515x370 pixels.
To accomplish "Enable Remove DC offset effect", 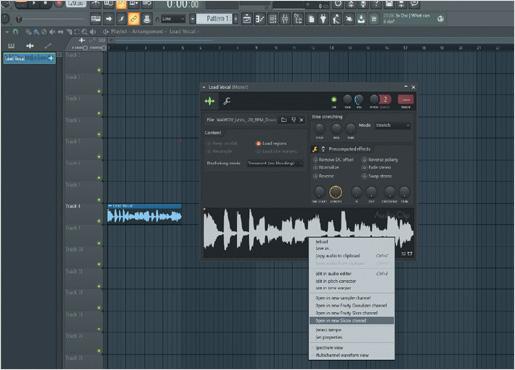I will click(x=333, y=160).
